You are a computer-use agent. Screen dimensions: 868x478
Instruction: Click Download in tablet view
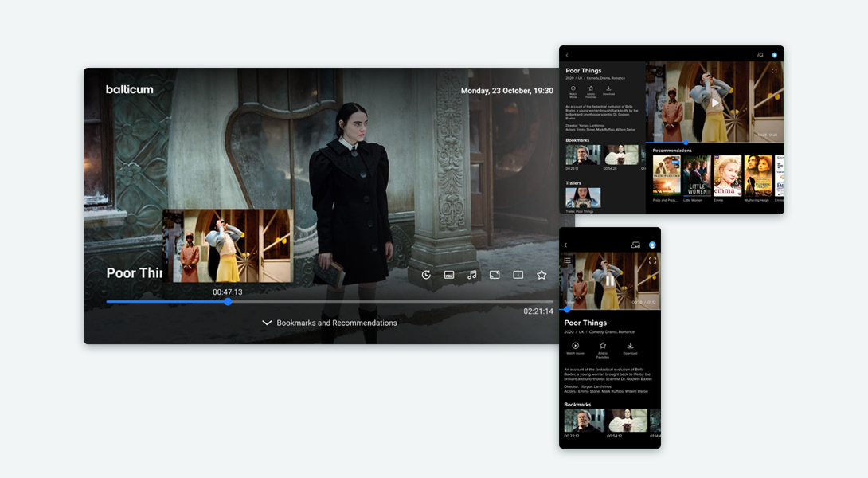click(608, 90)
